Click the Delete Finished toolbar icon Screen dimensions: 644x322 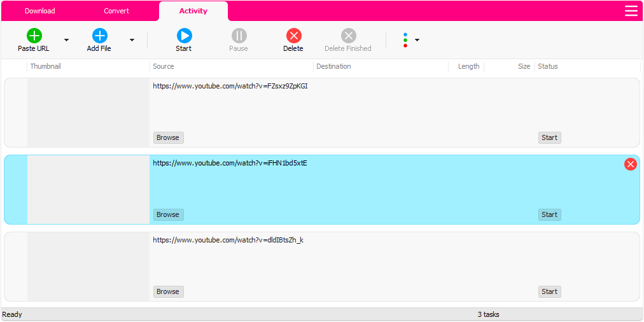pyautogui.click(x=348, y=36)
